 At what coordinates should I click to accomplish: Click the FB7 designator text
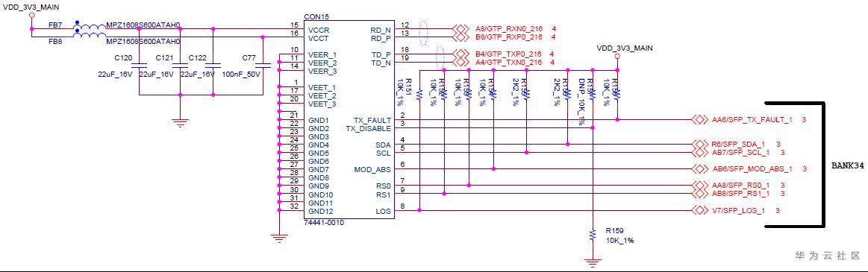(54, 25)
